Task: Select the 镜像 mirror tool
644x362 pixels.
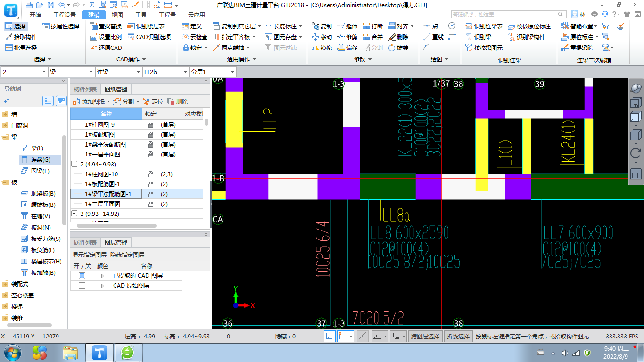Action: 322,48
